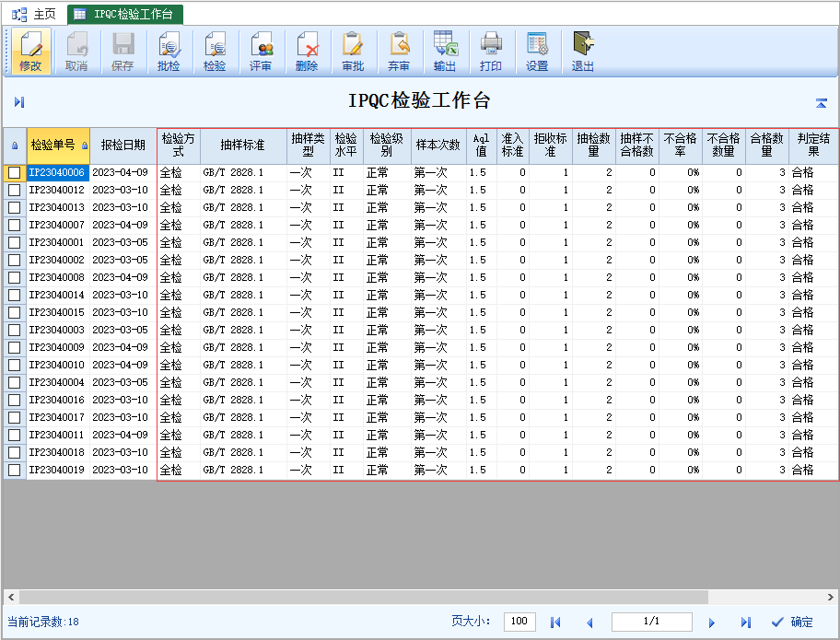
Task: Go to the previous page
Action: pos(589,623)
